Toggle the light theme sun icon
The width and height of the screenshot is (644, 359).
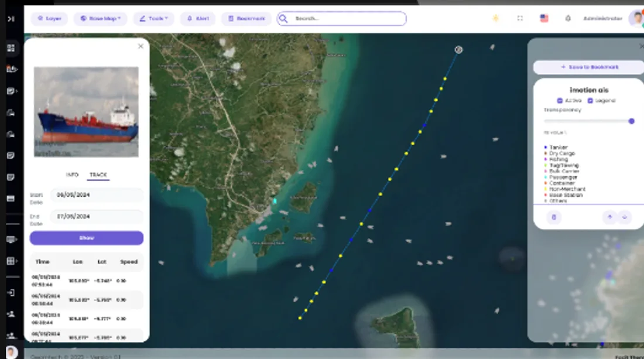[496, 18]
